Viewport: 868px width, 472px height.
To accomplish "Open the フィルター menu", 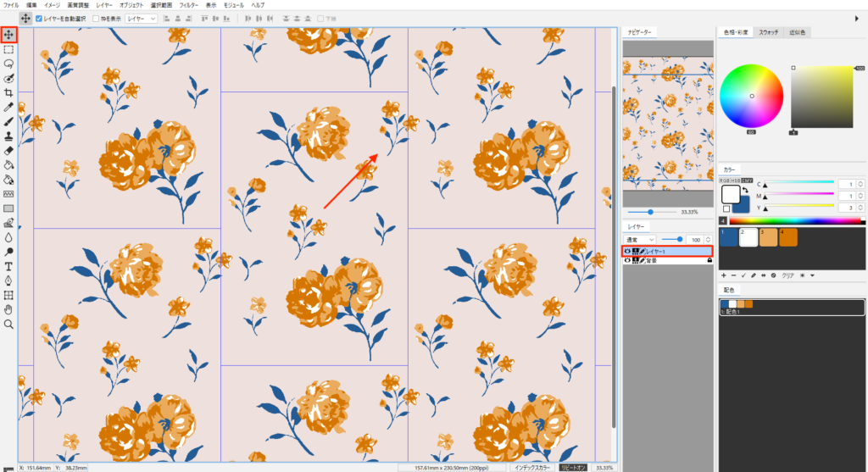I will [x=188, y=5].
